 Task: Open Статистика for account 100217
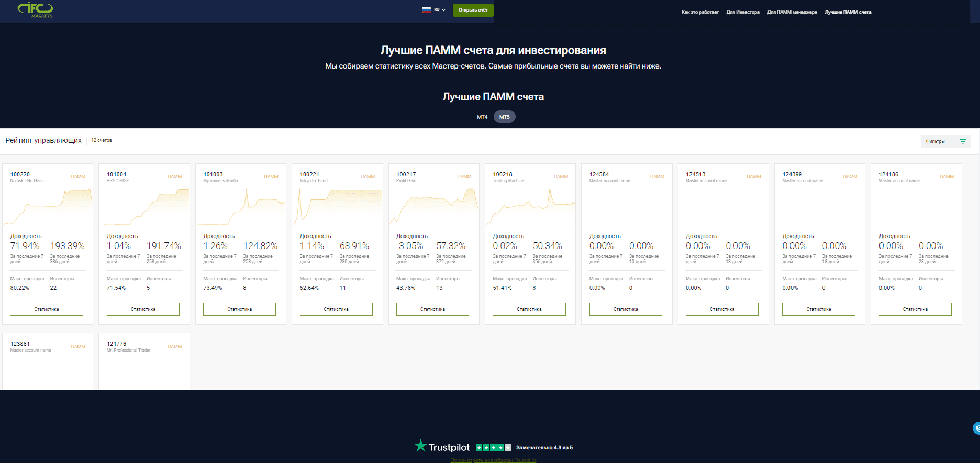coord(432,309)
